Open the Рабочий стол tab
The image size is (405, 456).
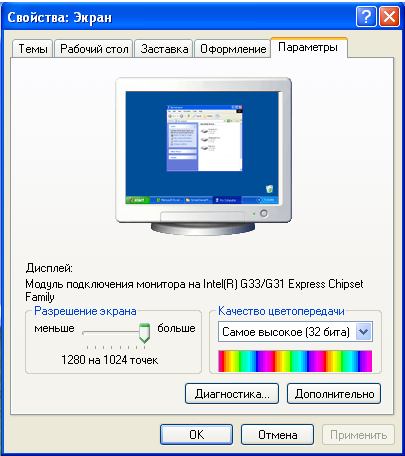(94, 49)
